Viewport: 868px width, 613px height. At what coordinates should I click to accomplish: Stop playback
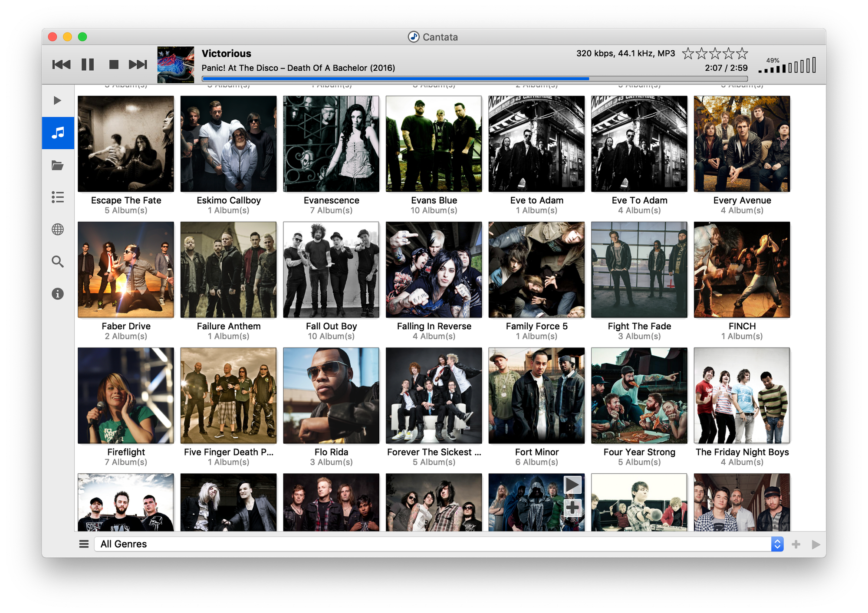point(114,65)
